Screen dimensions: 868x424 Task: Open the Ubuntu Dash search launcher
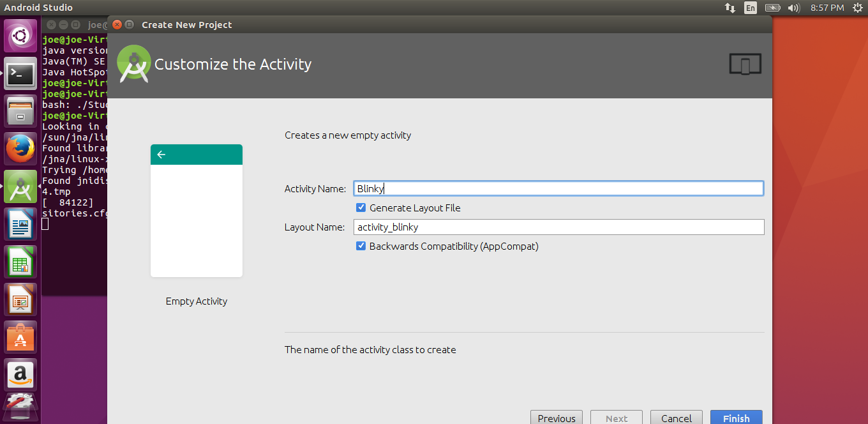[x=20, y=36]
